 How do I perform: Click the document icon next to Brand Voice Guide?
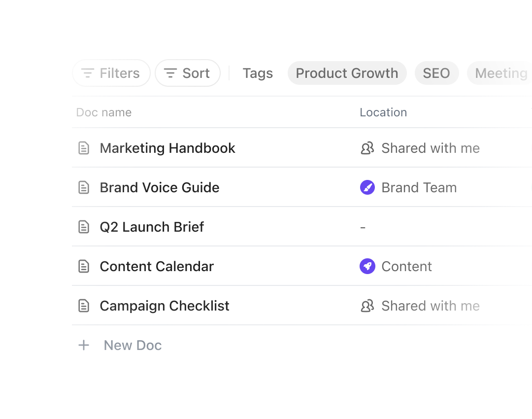click(84, 187)
